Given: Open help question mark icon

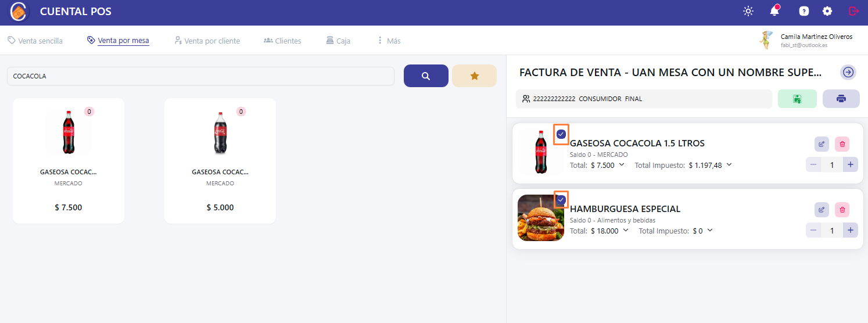Looking at the screenshot, I should point(804,11).
